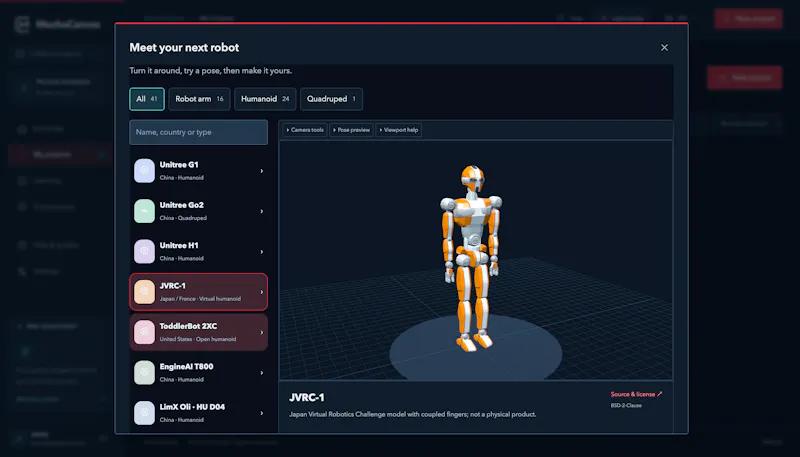Click the BSD-2-Clause license text
The width and height of the screenshot is (800, 457).
[626, 405]
